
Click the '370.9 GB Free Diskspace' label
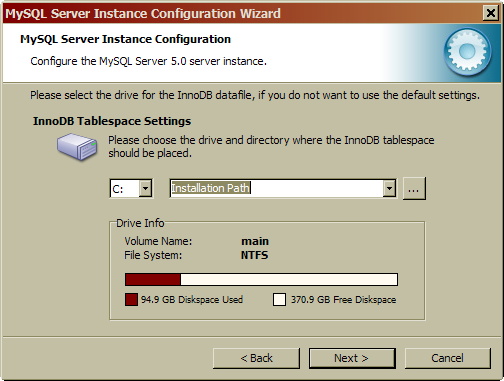click(x=344, y=299)
